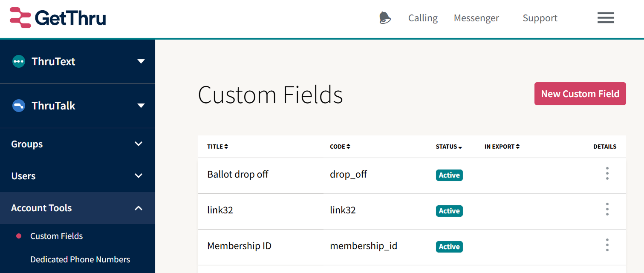Open the notifications bell
Screen dimensions: 644x273
pyautogui.click(x=385, y=18)
